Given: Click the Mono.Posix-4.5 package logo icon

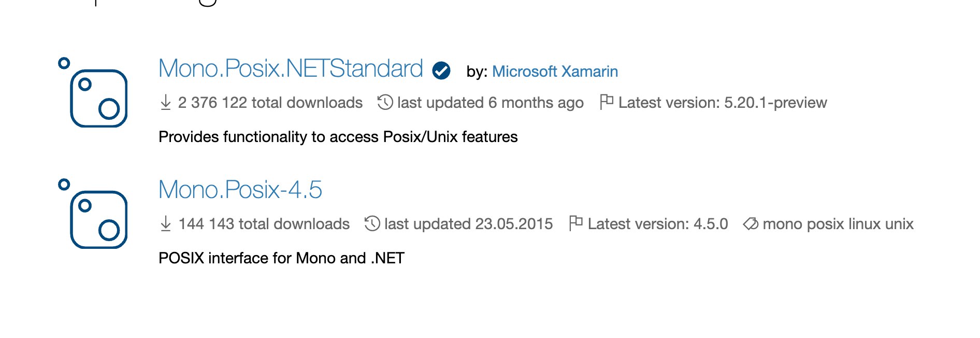Looking at the screenshot, I should 93,214.
